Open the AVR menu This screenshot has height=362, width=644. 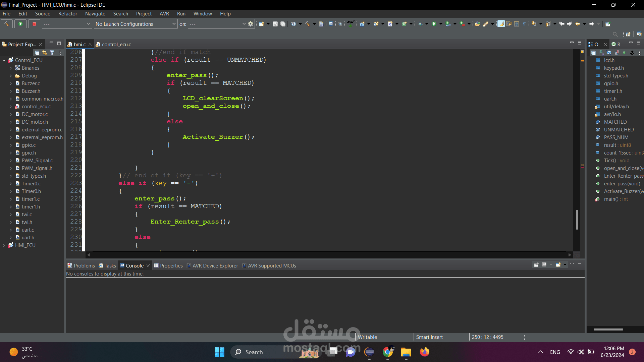coord(164,14)
